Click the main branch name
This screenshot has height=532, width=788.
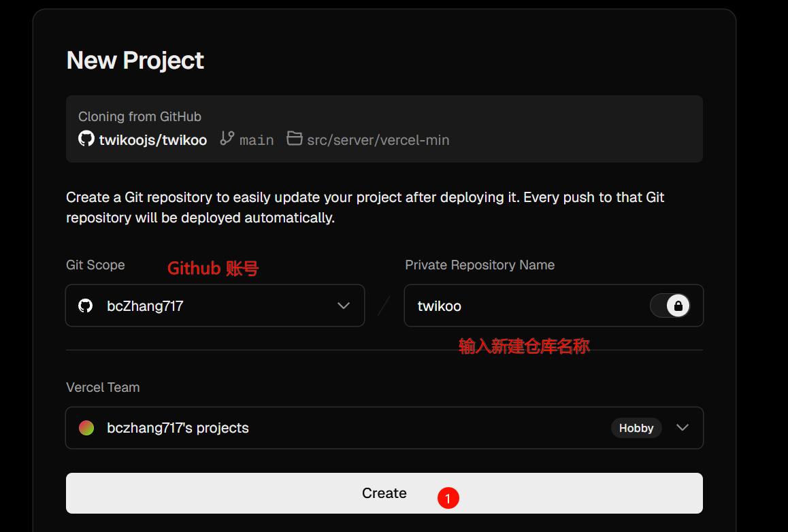257,140
